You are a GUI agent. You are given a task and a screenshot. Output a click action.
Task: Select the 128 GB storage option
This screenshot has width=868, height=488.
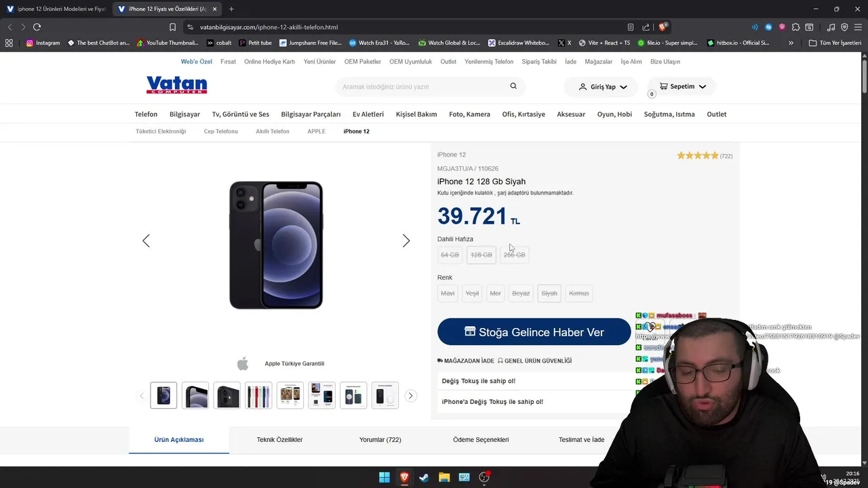481,255
